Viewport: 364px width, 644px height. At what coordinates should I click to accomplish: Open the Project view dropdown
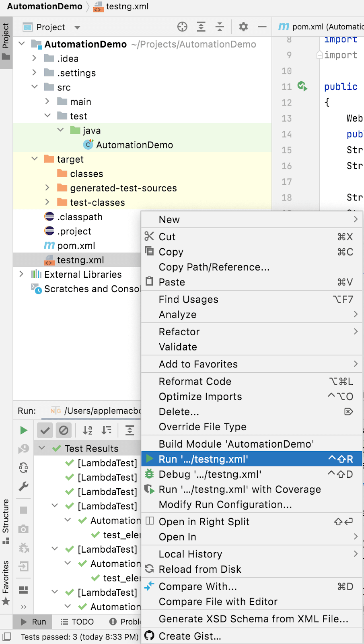point(77,27)
